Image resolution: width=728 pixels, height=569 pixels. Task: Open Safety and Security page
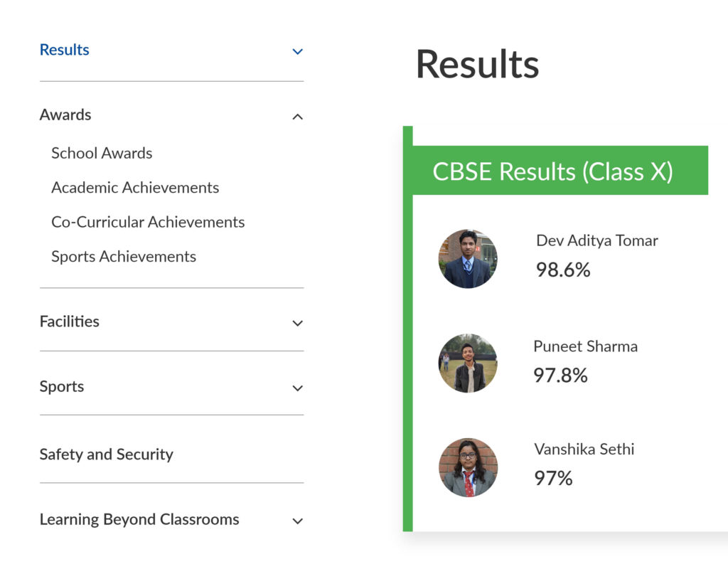[107, 454]
